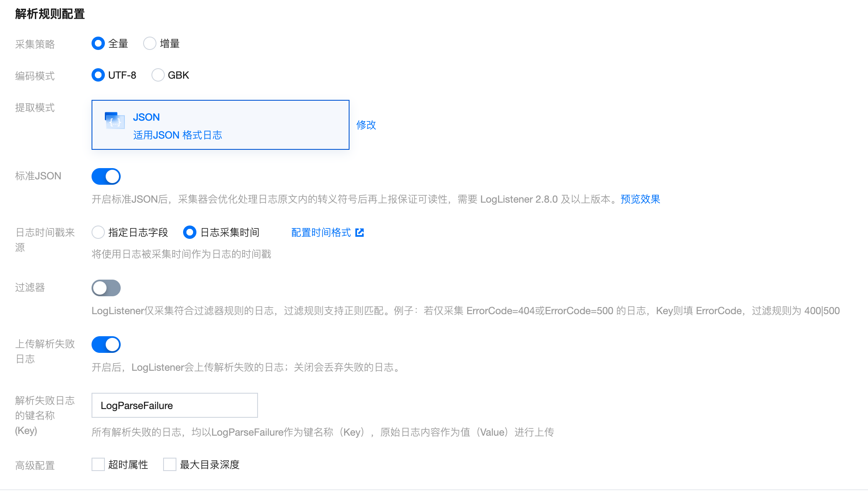
Task: Click the external link icon beside 配置时间格式
Action: [360, 233]
